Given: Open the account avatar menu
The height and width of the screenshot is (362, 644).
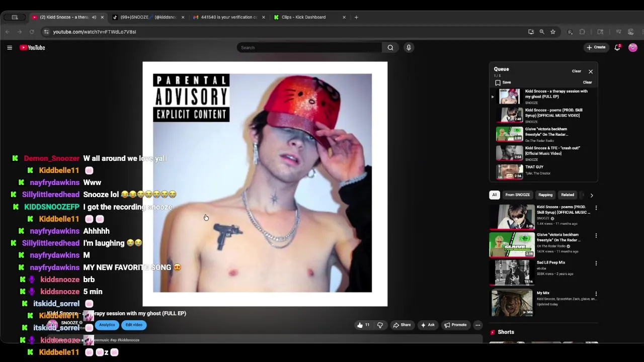Looking at the screenshot, I should [633, 48].
